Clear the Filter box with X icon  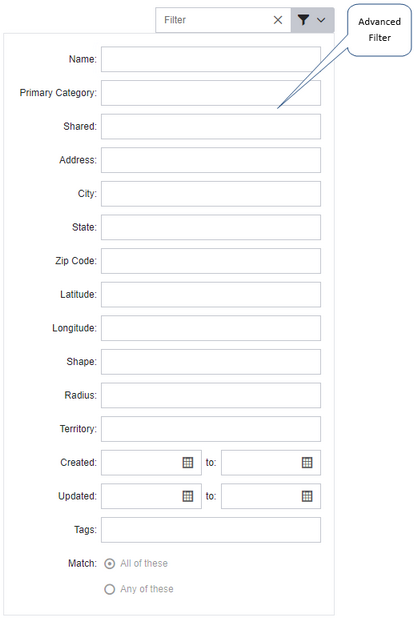point(278,20)
